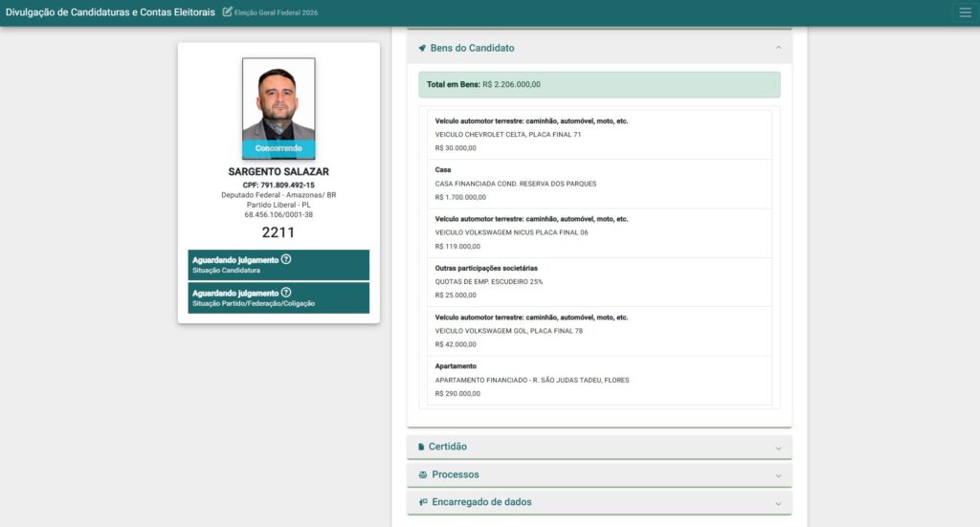Click the help icon next to Situação Partido/Federação/Coligação

(285, 293)
